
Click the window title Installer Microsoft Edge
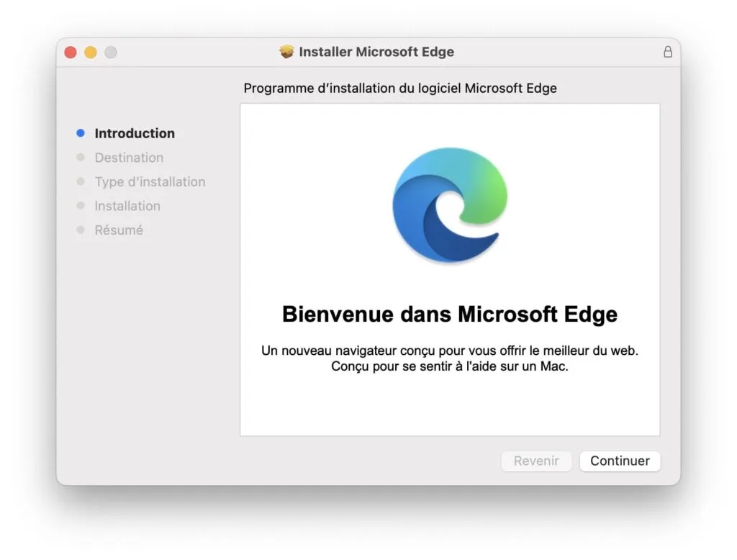tap(376, 51)
